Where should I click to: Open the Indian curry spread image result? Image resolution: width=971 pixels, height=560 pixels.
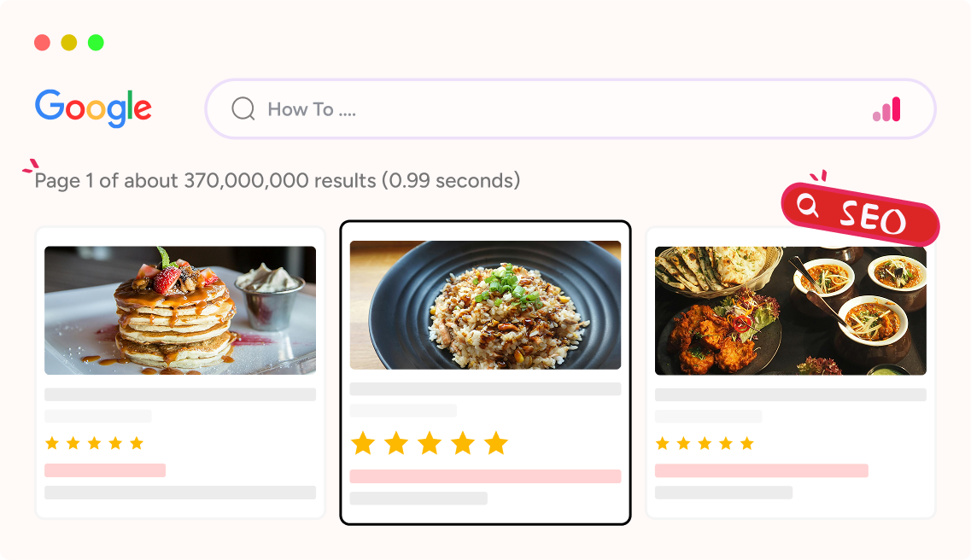click(790, 310)
